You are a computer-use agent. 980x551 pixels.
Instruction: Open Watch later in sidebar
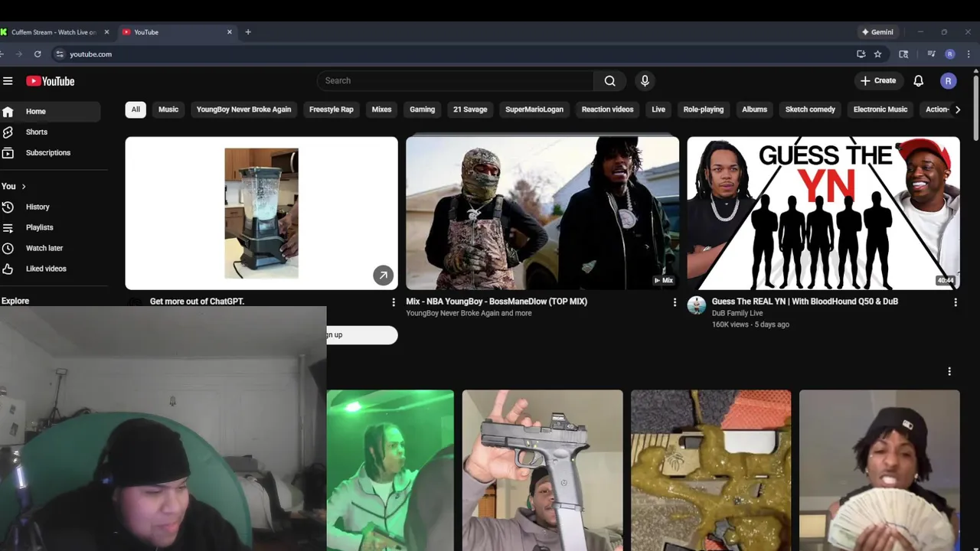(x=50, y=248)
